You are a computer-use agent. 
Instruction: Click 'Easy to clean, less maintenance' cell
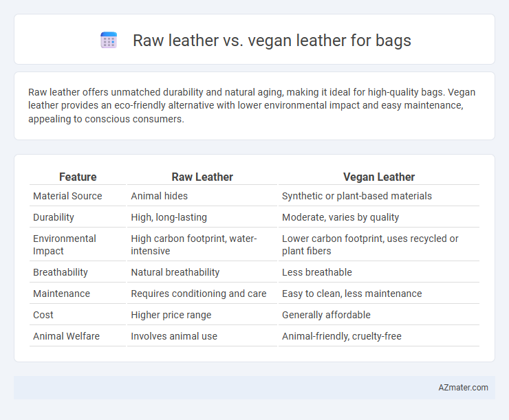352,294
